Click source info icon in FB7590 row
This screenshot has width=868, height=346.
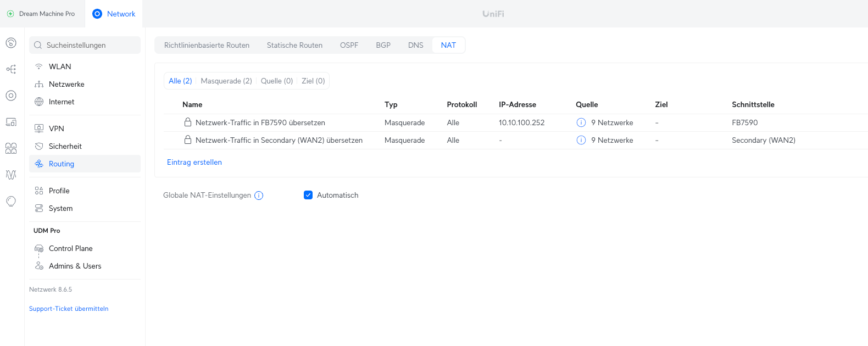point(581,122)
